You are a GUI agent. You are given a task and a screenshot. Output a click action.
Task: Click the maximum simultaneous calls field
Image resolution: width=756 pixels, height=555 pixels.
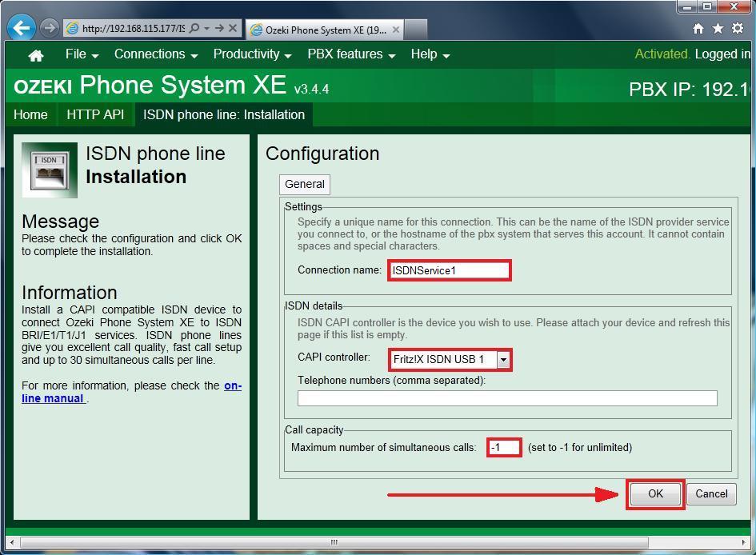coord(504,448)
